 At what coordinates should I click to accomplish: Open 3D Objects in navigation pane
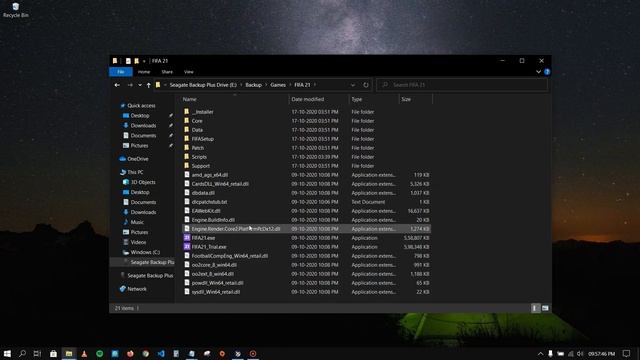(x=143, y=182)
